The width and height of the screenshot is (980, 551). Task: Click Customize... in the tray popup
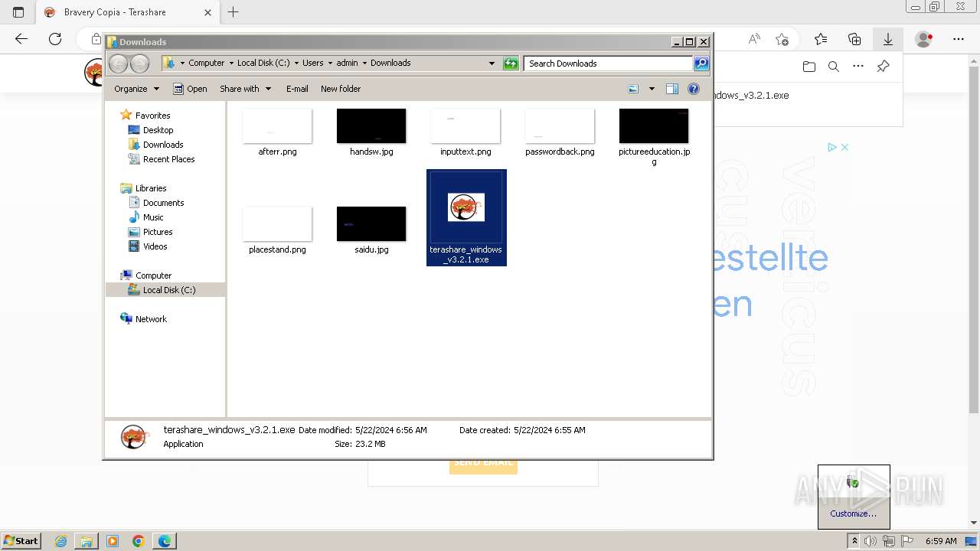(x=853, y=514)
